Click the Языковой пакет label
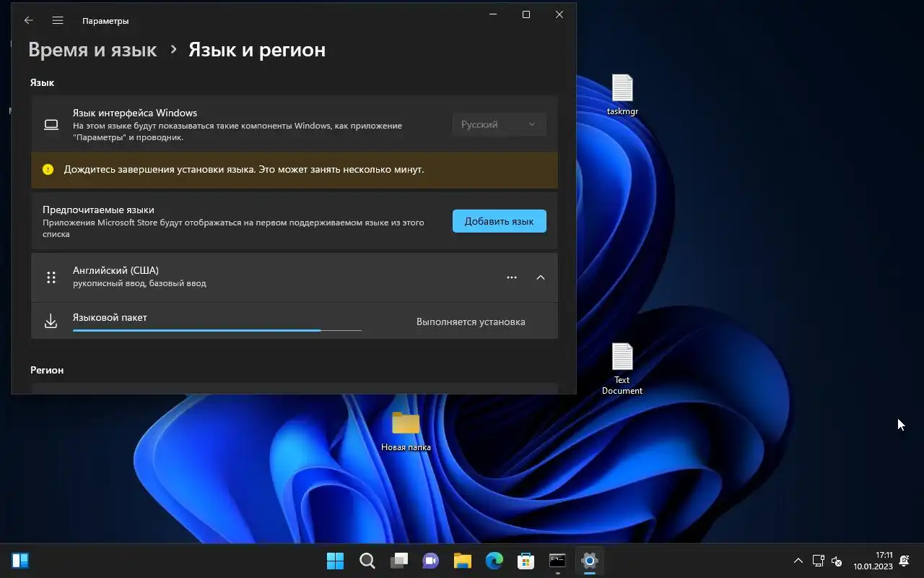The height and width of the screenshot is (578, 924). point(110,317)
